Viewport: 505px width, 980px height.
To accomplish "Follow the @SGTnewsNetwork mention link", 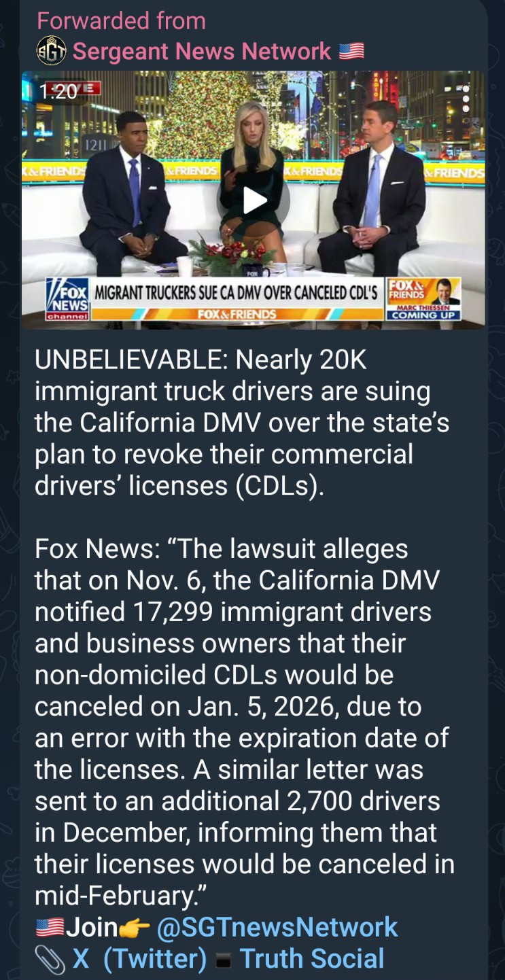I will tap(277, 927).
